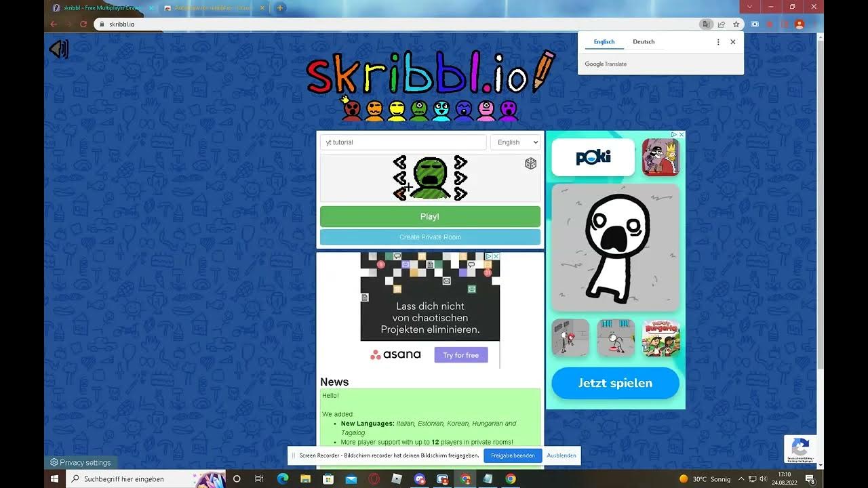Close the Poki ad with its X
The height and width of the screenshot is (488, 868).
682,134
